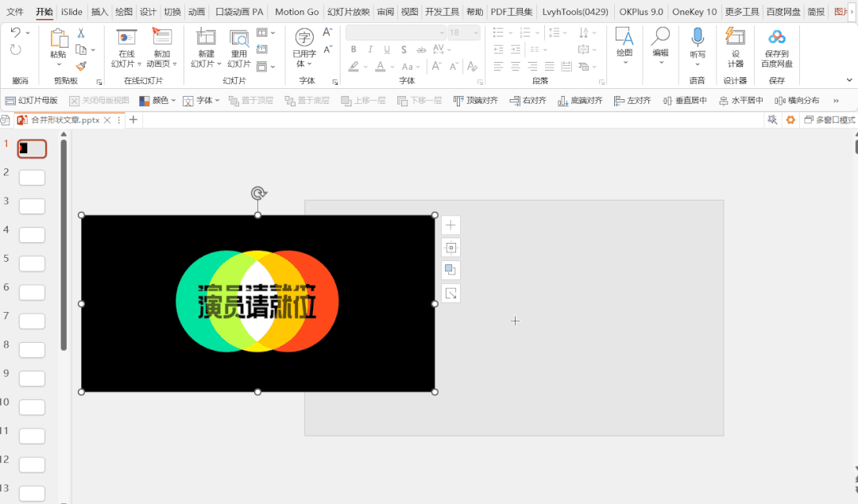The height and width of the screenshot is (504, 858).
Task: Toggle left text alignment
Action: [x=498, y=67]
